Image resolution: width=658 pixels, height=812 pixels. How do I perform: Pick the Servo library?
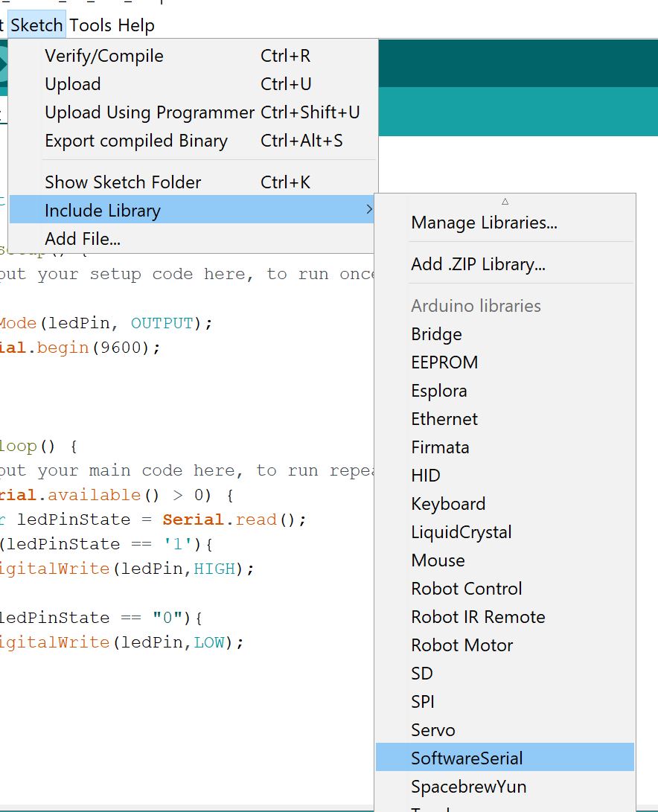(433, 730)
